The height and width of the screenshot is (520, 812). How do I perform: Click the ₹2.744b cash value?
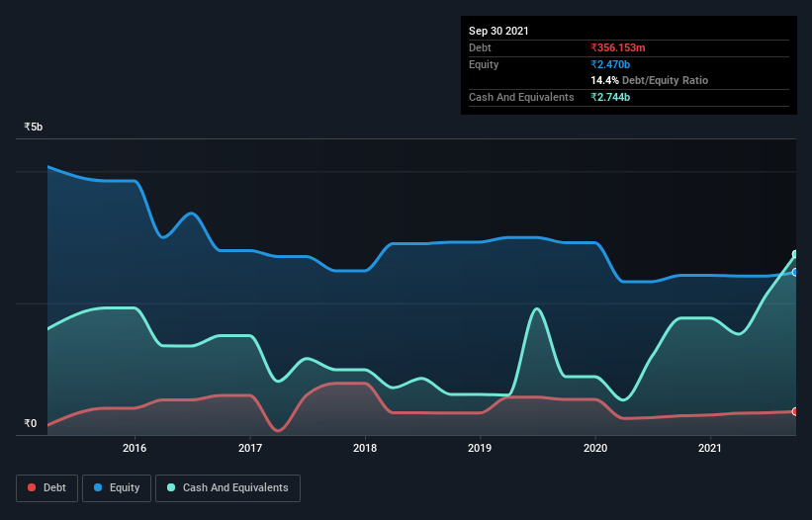click(610, 97)
